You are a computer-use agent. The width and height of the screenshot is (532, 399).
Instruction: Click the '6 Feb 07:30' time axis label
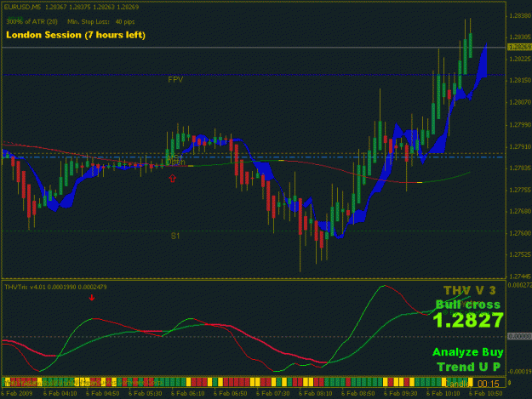[x=272, y=394]
